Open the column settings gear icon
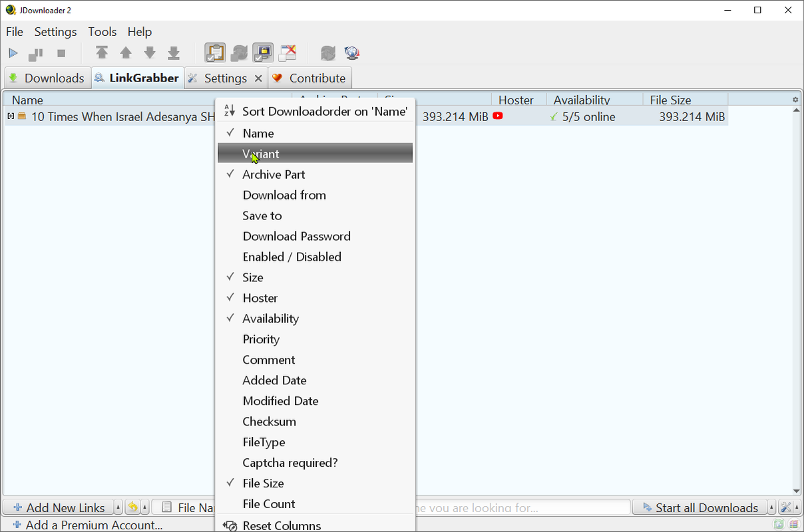This screenshot has height=532, width=804. (x=795, y=100)
